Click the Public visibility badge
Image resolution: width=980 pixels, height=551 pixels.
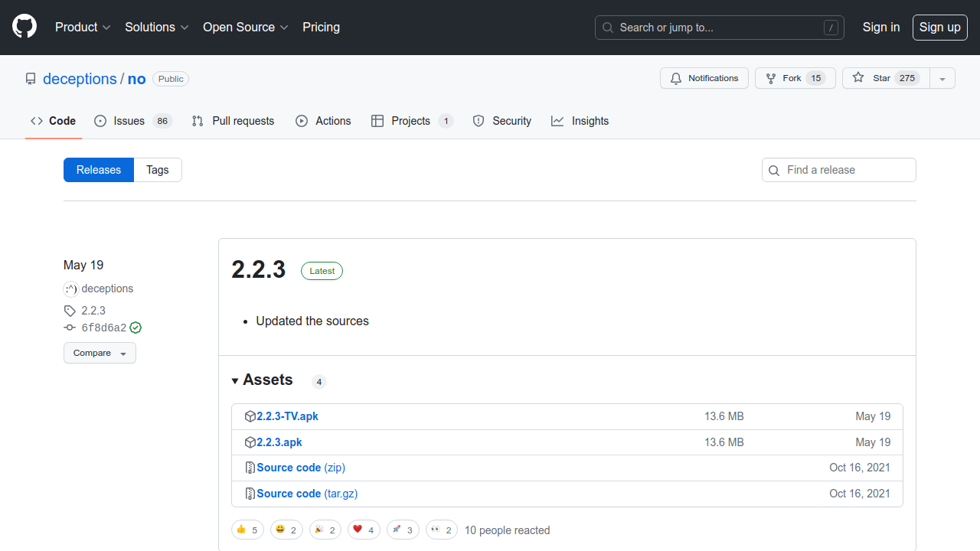171,79
